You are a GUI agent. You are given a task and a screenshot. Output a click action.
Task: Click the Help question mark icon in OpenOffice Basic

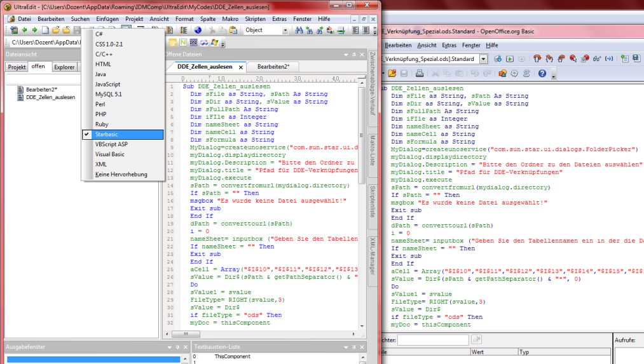coord(542,74)
